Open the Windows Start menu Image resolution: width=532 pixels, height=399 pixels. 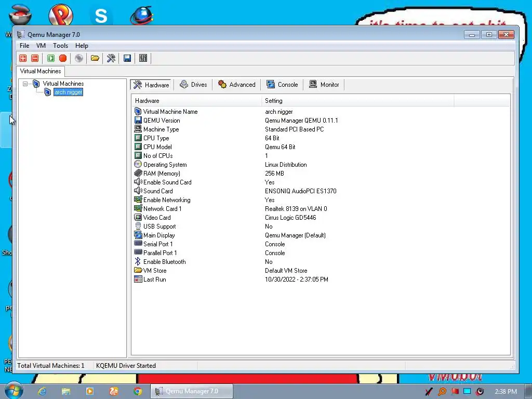point(14,391)
